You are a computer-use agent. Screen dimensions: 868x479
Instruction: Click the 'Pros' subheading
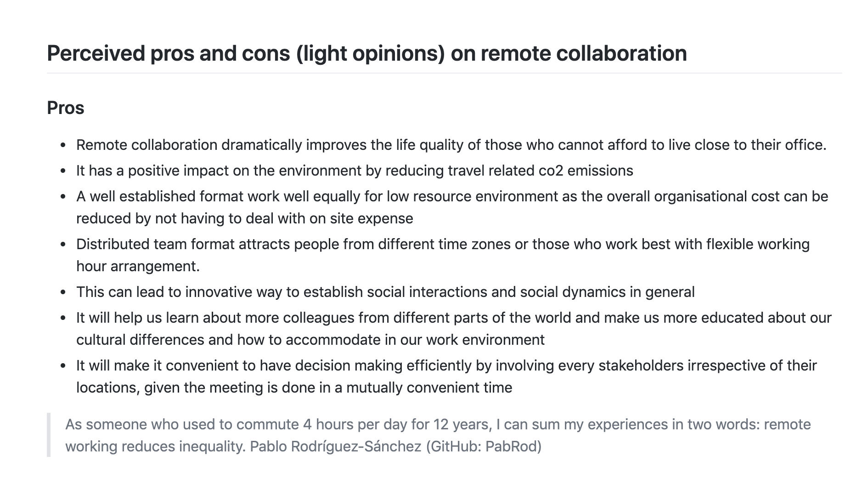click(x=66, y=108)
